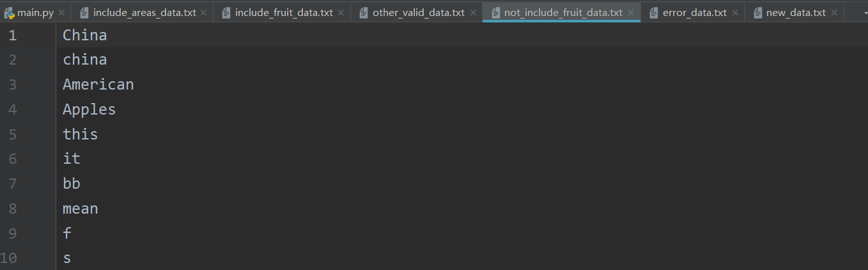This screenshot has height=270, width=868.
Task: Switch to the main.py tab
Action: 36,12
